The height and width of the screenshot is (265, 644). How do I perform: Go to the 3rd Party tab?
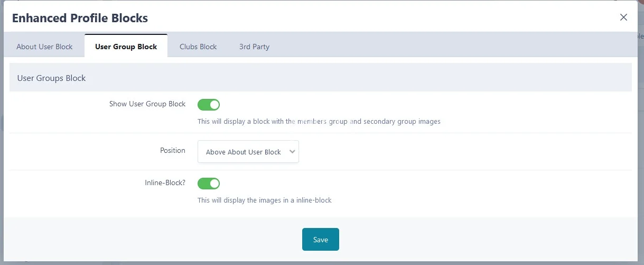coord(254,47)
